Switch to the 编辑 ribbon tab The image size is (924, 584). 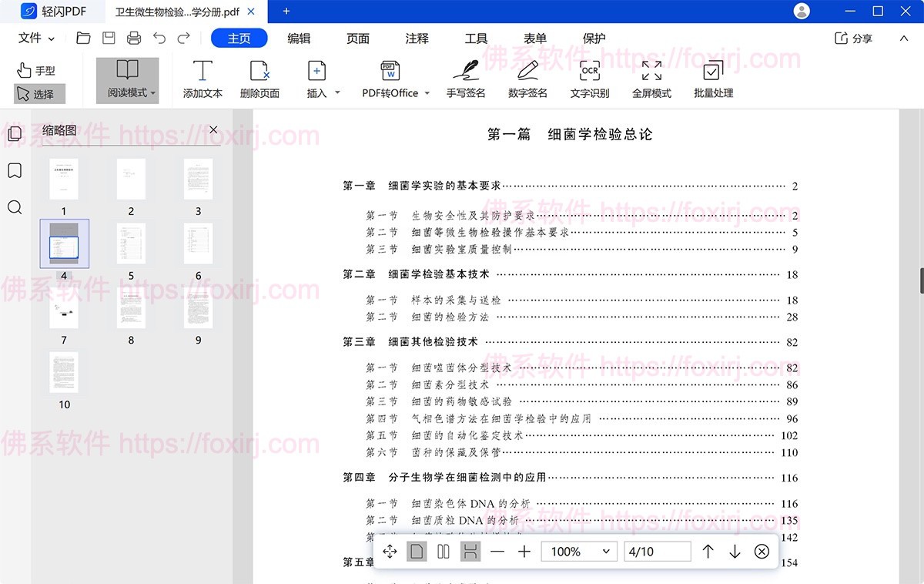coord(300,37)
